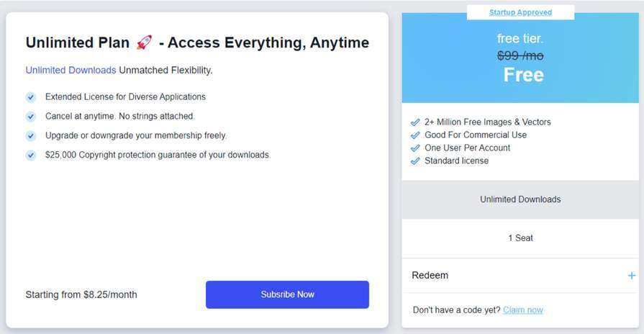Image resolution: width=644 pixels, height=334 pixels.
Task: Click the checkmark icon beside Cancel at anytime
Action: (31, 117)
